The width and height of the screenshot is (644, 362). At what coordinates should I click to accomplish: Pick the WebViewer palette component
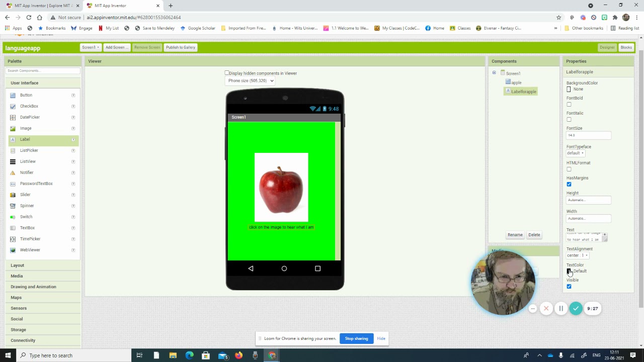(x=30, y=250)
